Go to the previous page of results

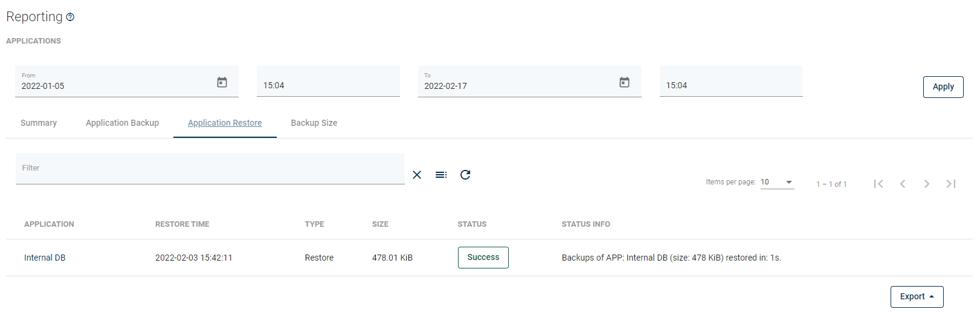pyautogui.click(x=903, y=184)
